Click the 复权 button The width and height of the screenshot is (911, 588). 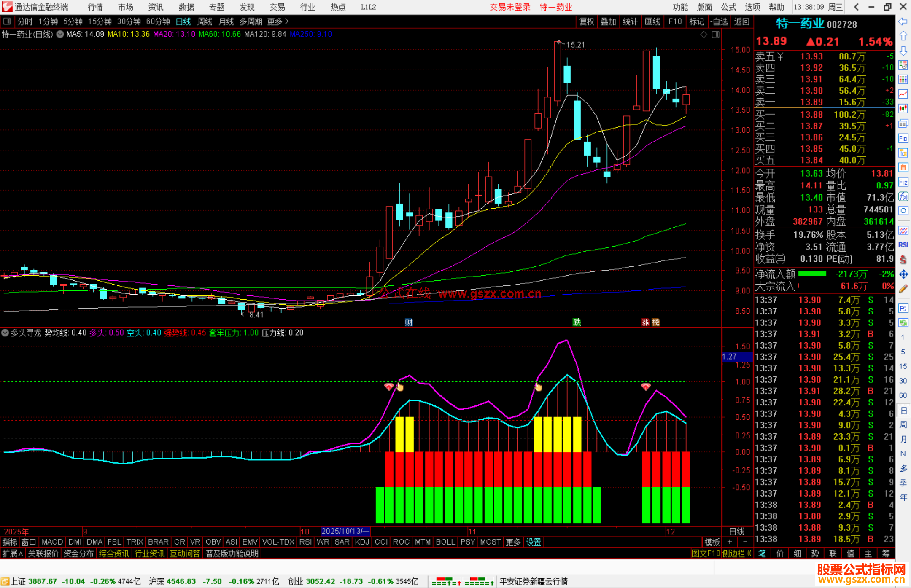[586, 21]
